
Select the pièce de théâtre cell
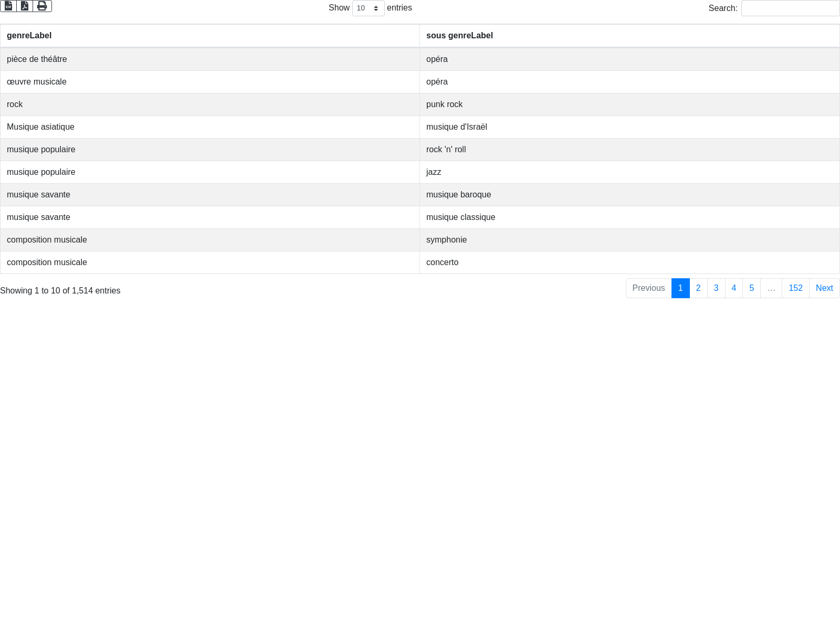coord(37,59)
